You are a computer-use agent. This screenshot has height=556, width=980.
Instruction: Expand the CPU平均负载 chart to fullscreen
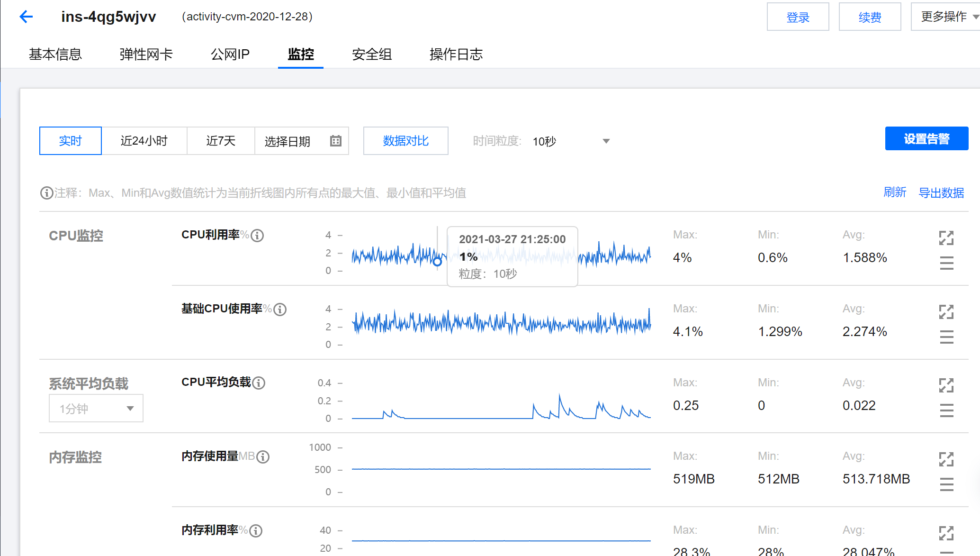[x=946, y=385]
